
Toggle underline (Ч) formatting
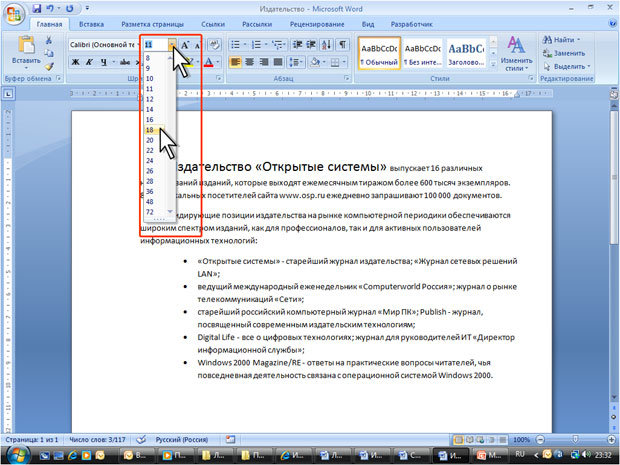point(104,62)
